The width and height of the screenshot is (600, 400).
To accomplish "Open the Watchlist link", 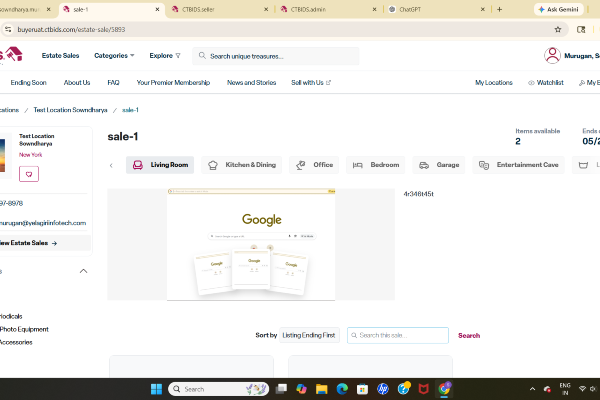I will [x=546, y=83].
